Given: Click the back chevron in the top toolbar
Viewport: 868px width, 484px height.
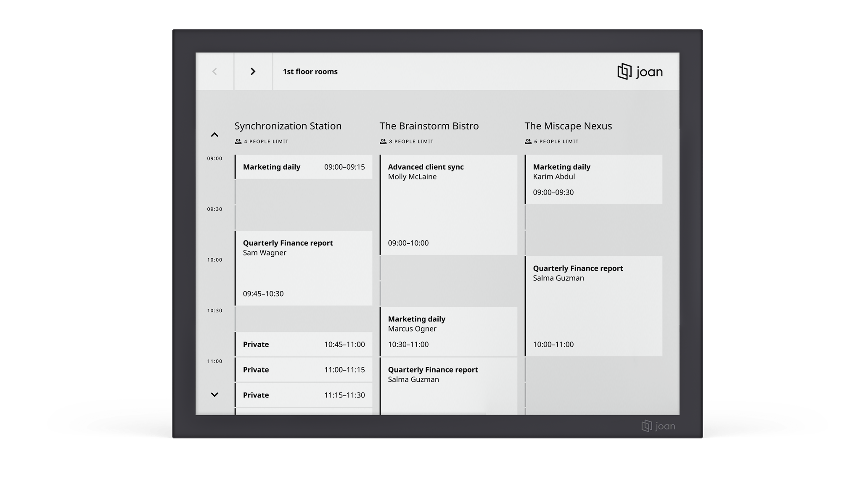Looking at the screenshot, I should tap(215, 71).
